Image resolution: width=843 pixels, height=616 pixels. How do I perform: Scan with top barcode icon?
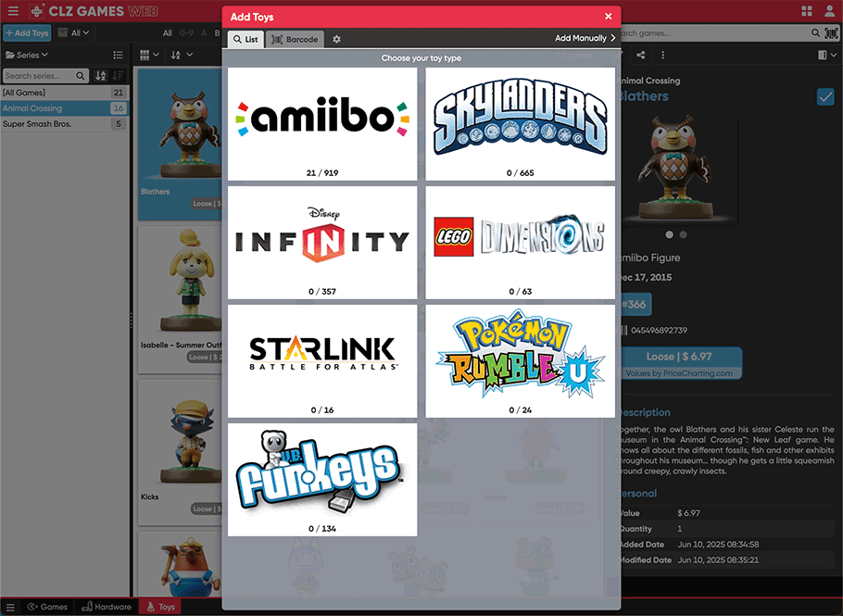831,33
